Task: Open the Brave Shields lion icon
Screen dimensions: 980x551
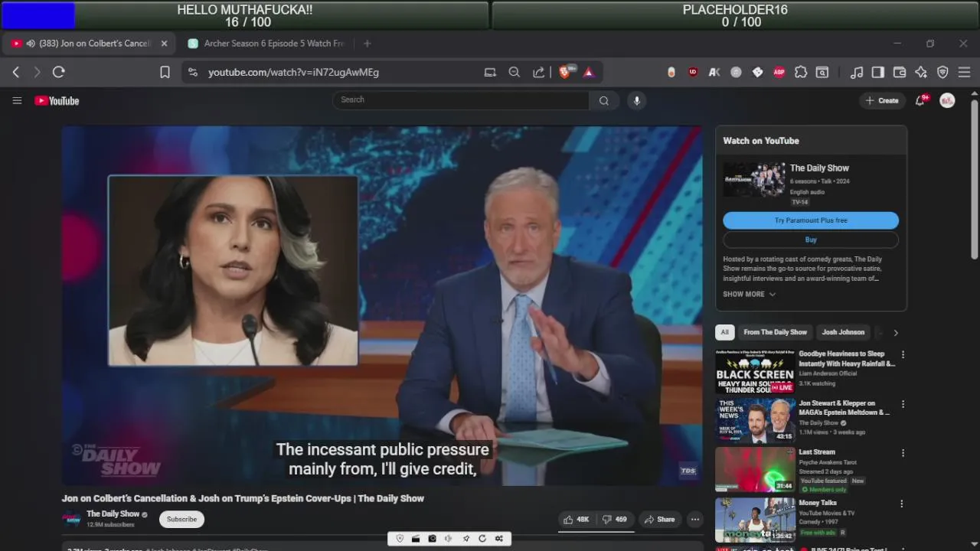Action: click(566, 72)
